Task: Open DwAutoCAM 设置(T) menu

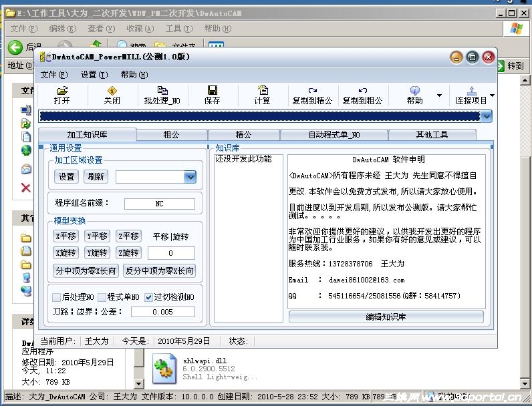Action: (94, 75)
